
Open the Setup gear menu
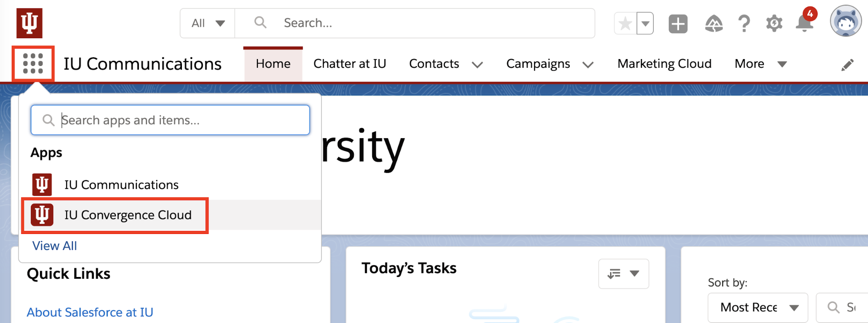[774, 23]
